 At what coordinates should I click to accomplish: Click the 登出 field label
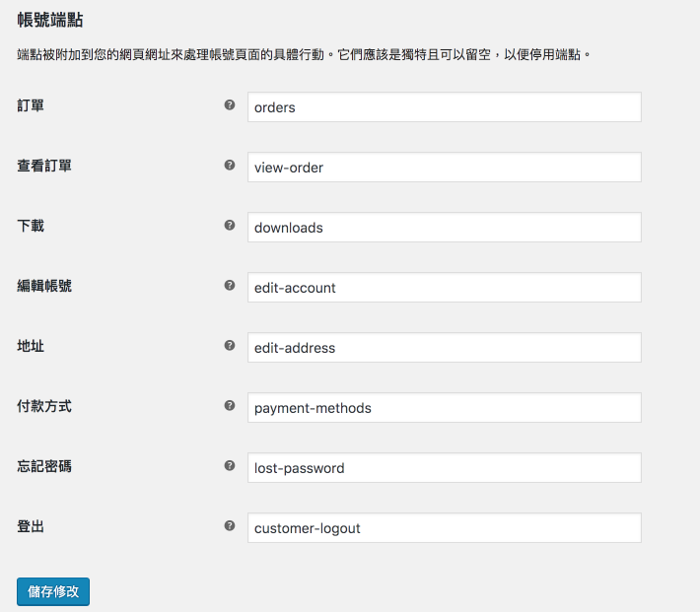tap(31, 526)
